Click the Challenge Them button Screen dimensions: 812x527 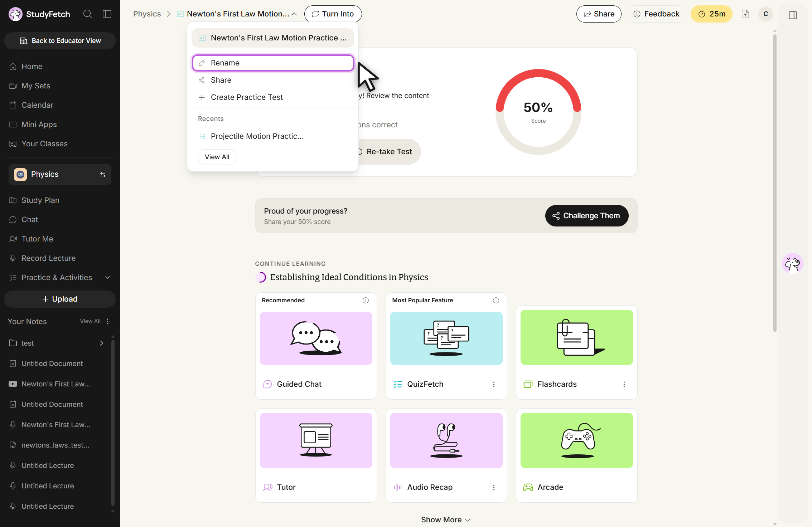pos(587,216)
